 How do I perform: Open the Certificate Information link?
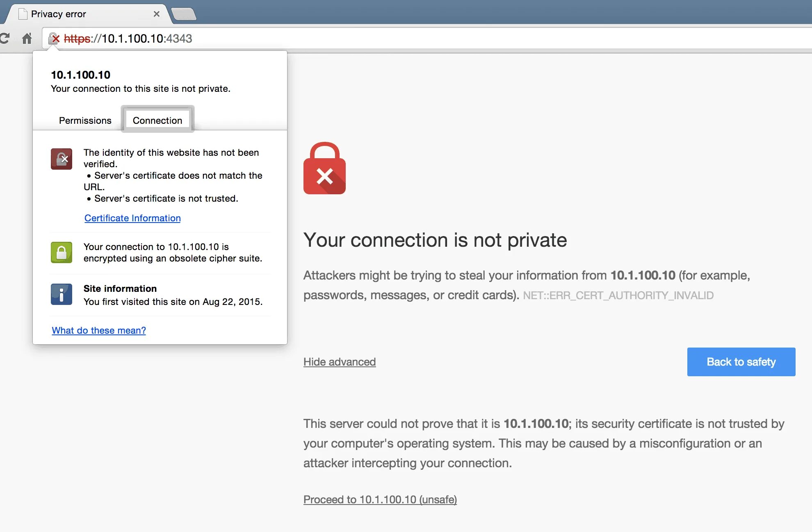(x=132, y=218)
